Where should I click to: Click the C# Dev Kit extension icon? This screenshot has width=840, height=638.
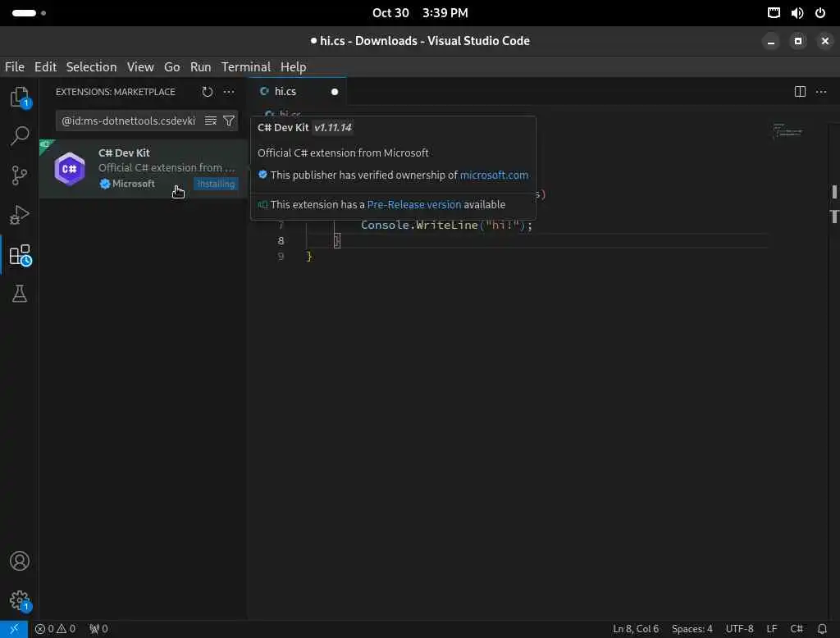(x=70, y=169)
